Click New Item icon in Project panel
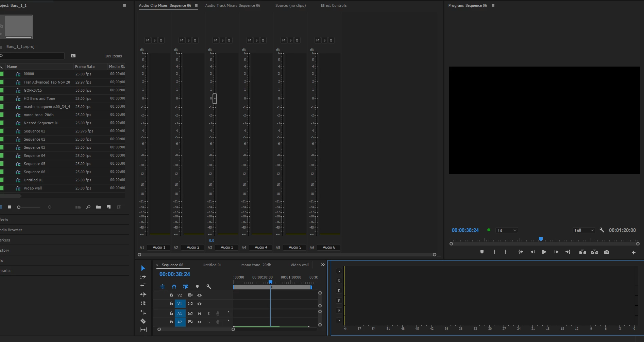644x342 pixels. pyautogui.click(x=109, y=207)
